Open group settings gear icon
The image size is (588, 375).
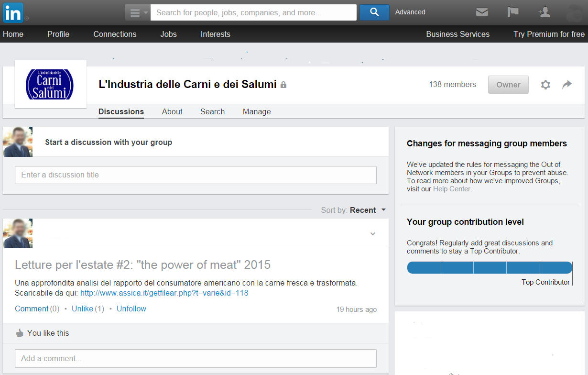[545, 85]
